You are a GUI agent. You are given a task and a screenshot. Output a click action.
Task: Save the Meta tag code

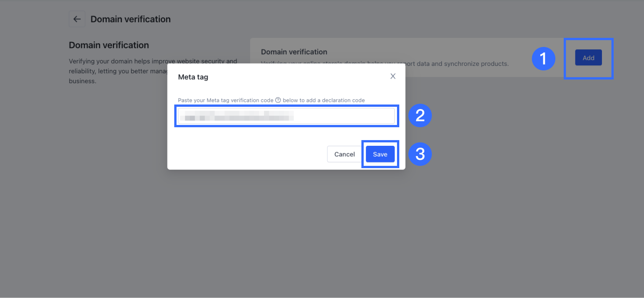380,154
